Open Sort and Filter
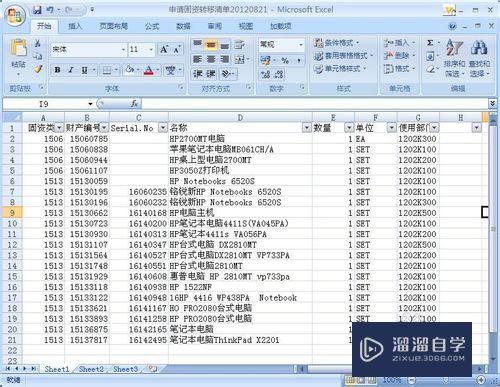 (454, 58)
